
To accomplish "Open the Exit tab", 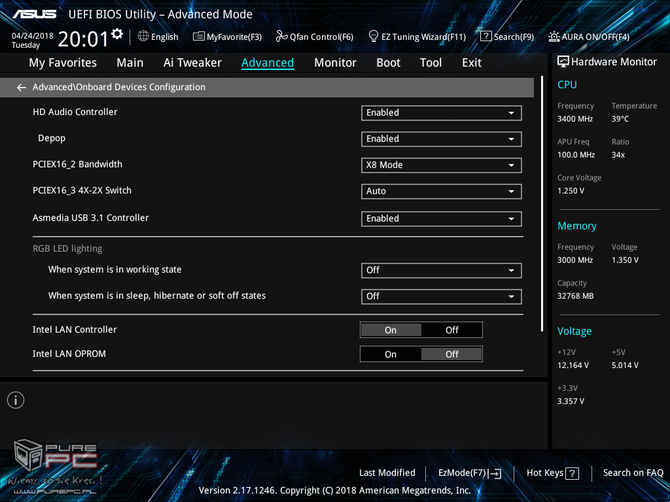I will (472, 63).
